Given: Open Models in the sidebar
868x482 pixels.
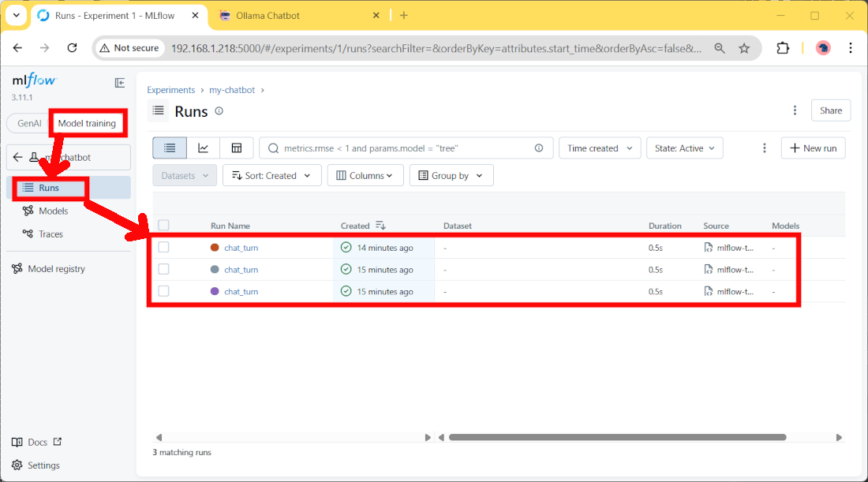Looking at the screenshot, I should click(54, 211).
